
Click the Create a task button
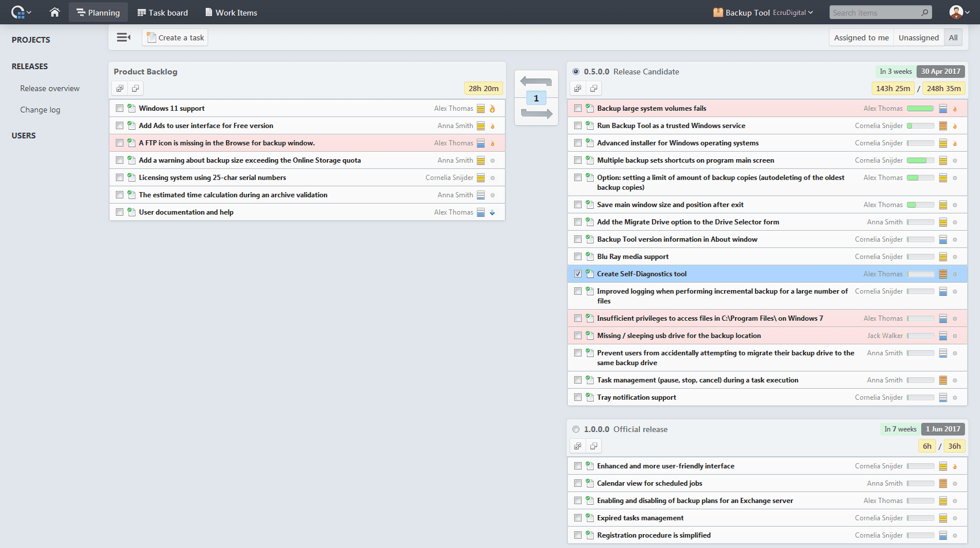click(x=175, y=37)
